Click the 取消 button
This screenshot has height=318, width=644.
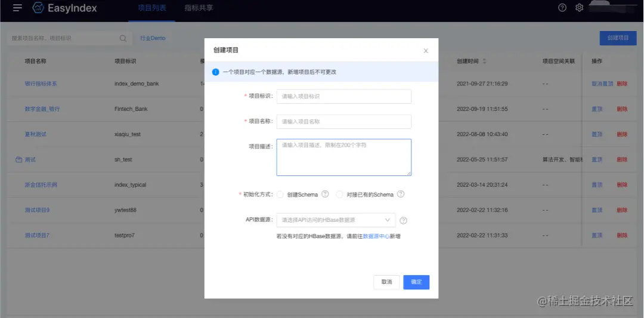click(386, 282)
